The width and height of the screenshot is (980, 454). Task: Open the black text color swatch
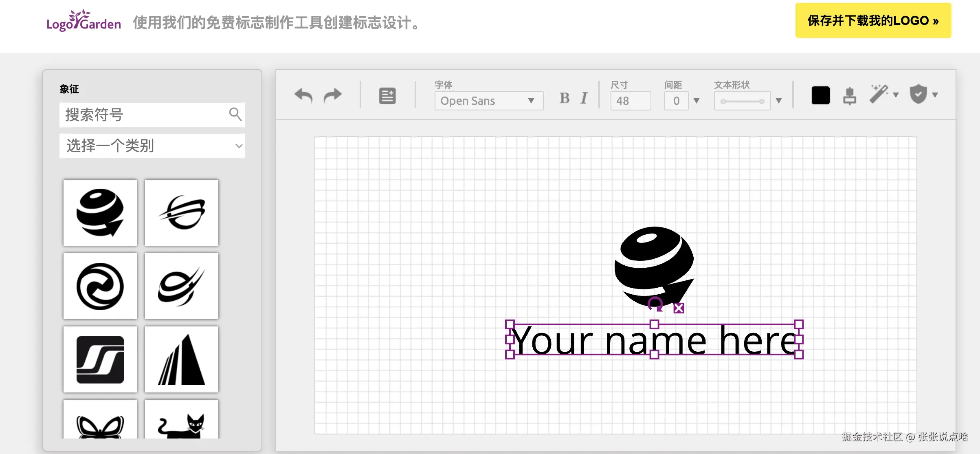[x=820, y=96]
